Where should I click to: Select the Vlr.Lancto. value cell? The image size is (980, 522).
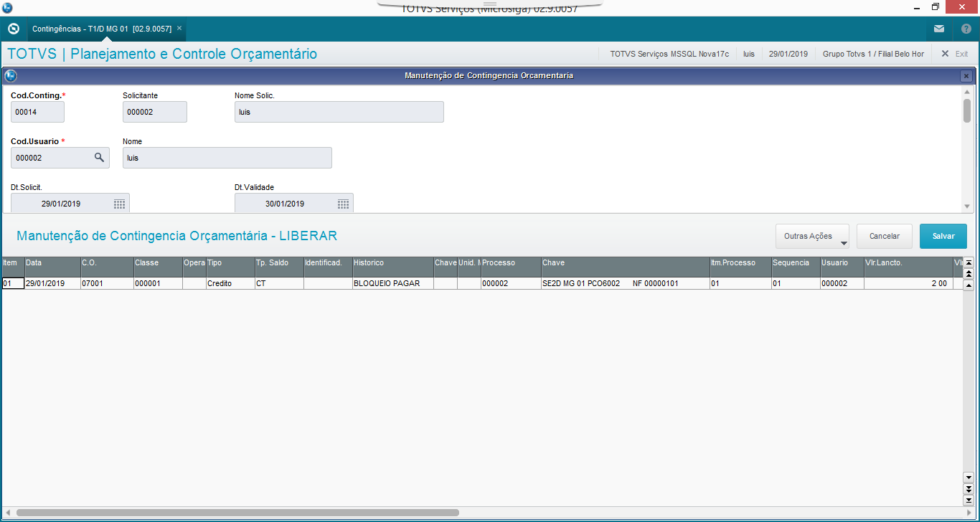tap(908, 283)
